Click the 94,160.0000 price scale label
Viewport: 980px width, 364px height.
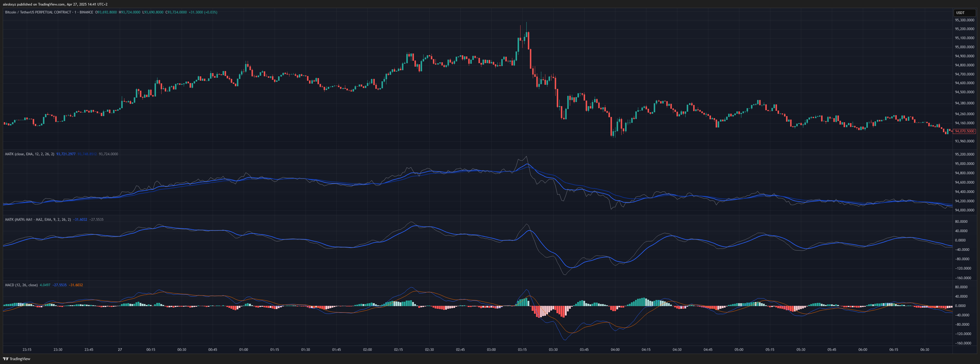pos(965,123)
